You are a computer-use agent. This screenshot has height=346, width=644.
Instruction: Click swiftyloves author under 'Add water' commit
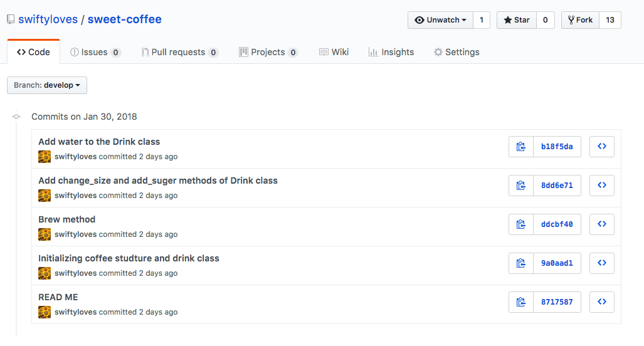(76, 157)
